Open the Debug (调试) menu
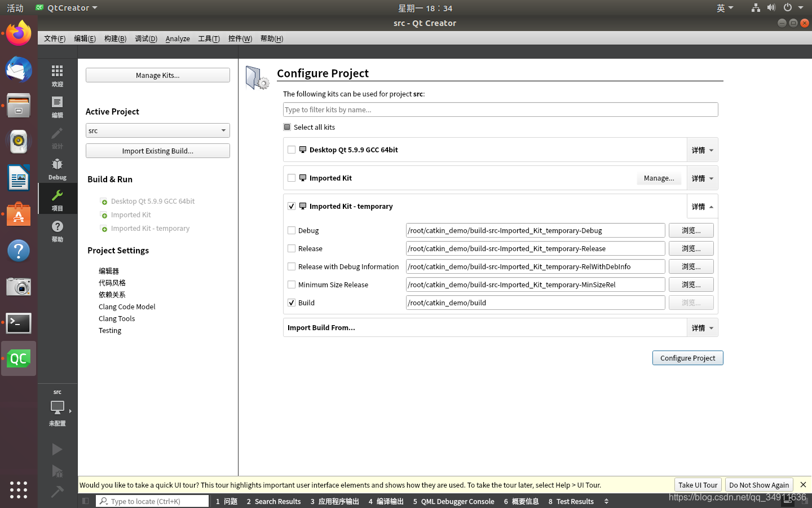812x508 pixels. tap(146, 38)
